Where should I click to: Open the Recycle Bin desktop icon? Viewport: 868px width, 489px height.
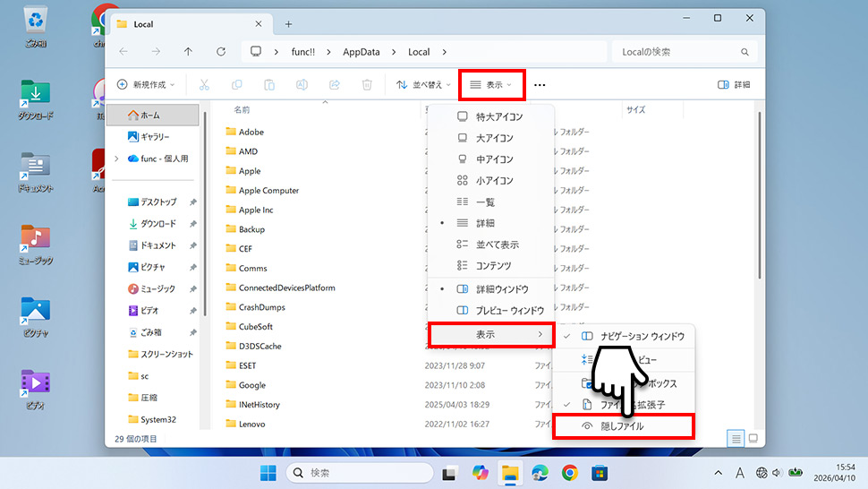pos(36,27)
